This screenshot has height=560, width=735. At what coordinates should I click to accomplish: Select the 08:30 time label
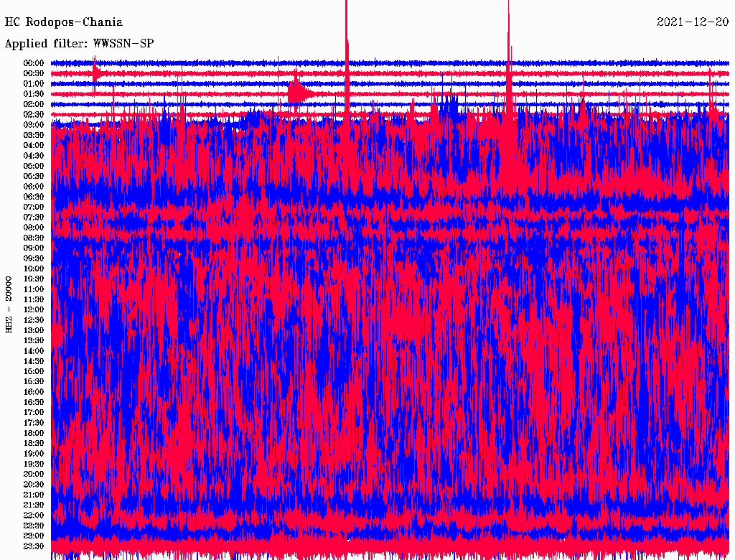(34, 238)
